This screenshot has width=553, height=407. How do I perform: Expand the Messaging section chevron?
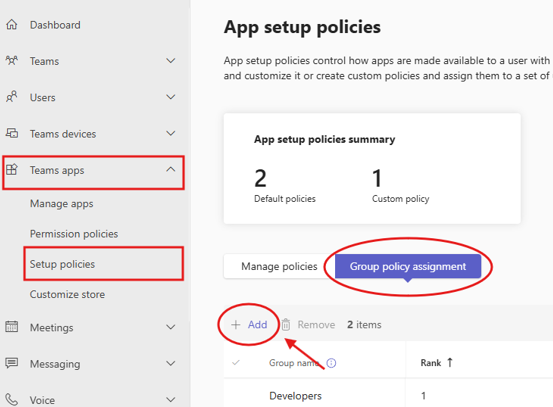click(171, 363)
